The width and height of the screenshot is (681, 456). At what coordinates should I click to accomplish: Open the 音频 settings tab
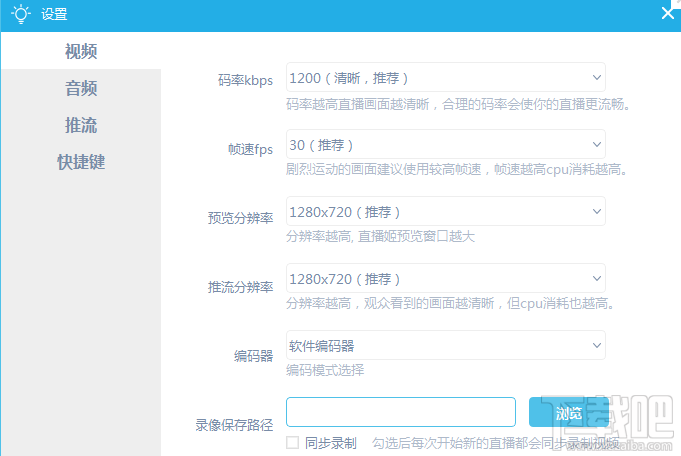click(81, 88)
